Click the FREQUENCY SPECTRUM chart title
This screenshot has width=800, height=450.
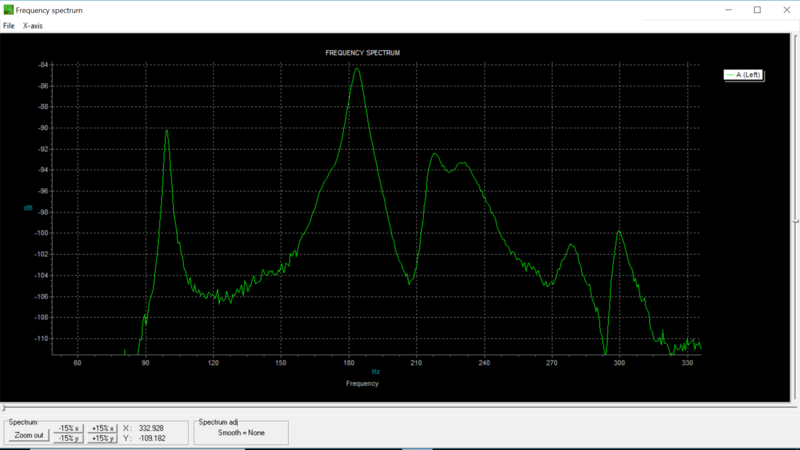(363, 53)
